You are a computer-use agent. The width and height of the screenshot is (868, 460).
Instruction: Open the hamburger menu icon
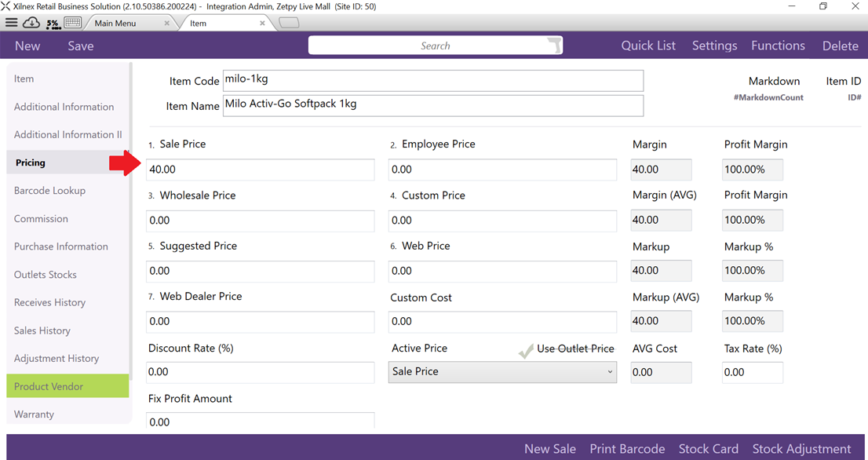pyautogui.click(x=11, y=23)
